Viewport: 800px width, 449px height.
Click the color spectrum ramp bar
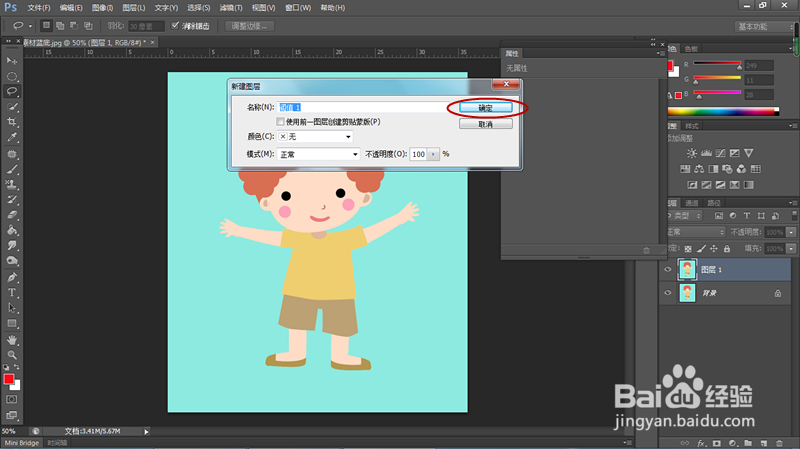(723, 112)
